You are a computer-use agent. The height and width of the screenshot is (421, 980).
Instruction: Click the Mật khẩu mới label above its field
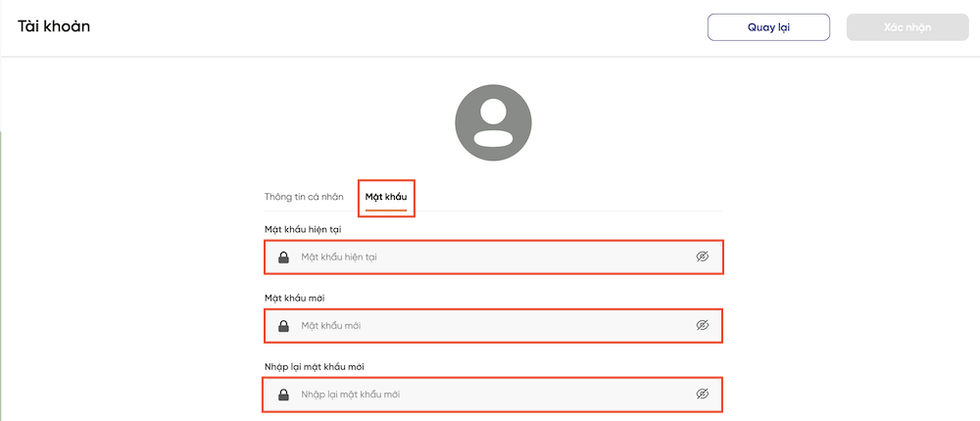(294, 298)
